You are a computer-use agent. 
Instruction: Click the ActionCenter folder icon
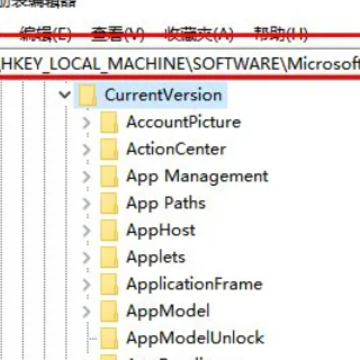(x=109, y=149)
